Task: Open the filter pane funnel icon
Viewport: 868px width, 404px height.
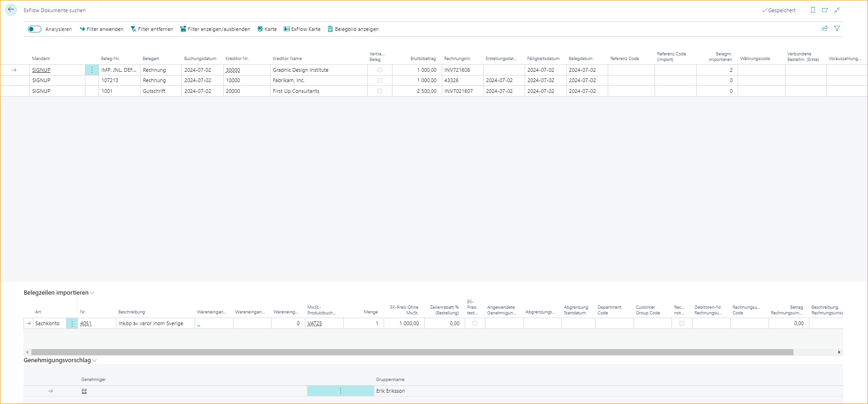Action: [x=837, y=29]
